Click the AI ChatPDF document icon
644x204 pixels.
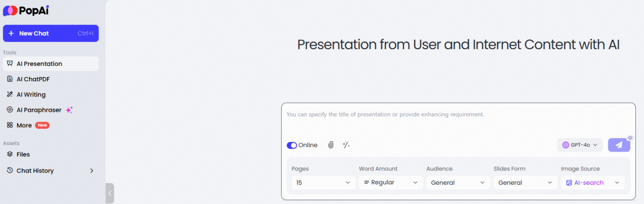(10, 79)
